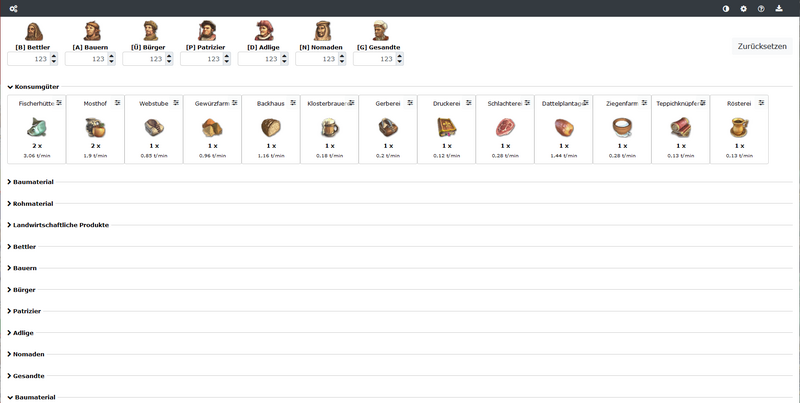The width and height of the screenshot is (800, 403).
Task: Click the Webstube cloth product icon
Action: click(154, 127)
